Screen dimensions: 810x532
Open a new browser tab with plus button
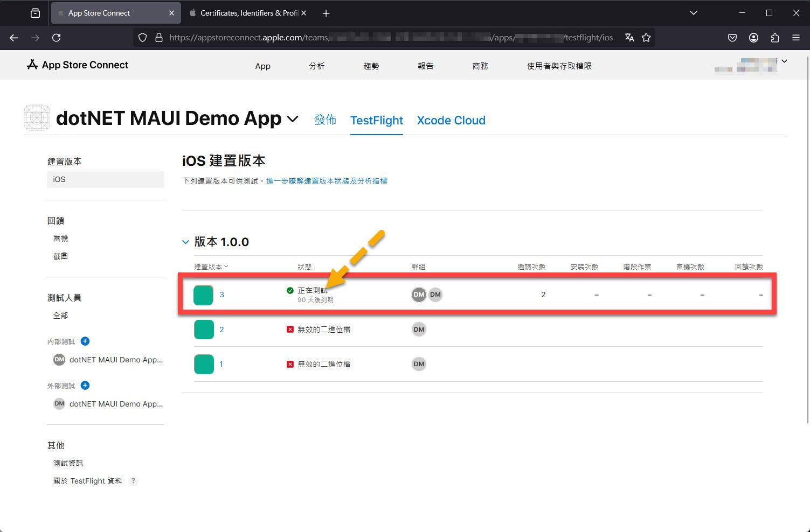coord(326,13)
